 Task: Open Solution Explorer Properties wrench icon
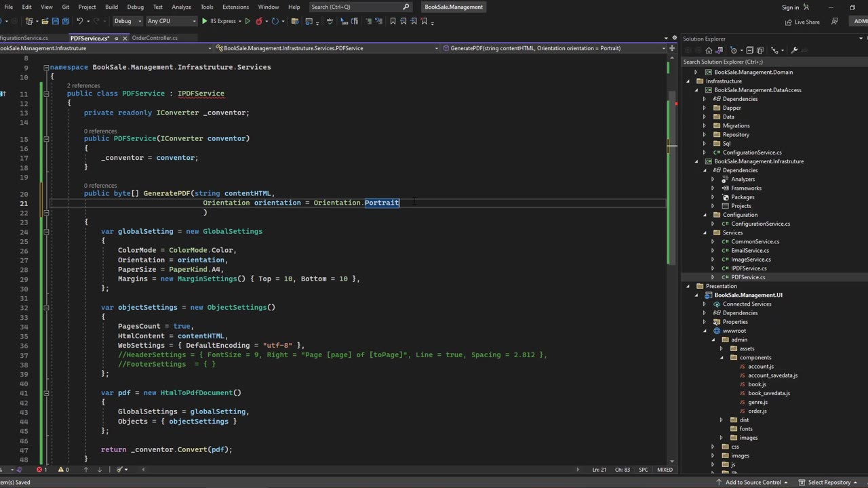(x=794, y=50)
